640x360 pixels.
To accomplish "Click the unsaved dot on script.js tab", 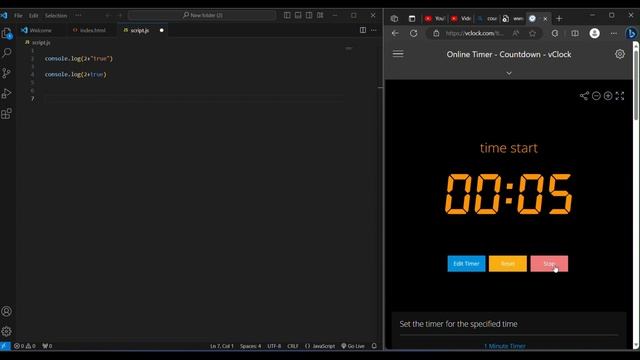I will [162, 30].
